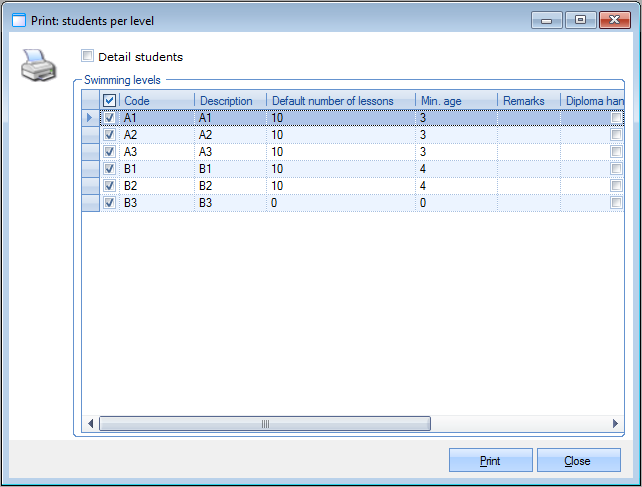Click the Min. age column header
The image size is (642, 487).
coord(456,100)
